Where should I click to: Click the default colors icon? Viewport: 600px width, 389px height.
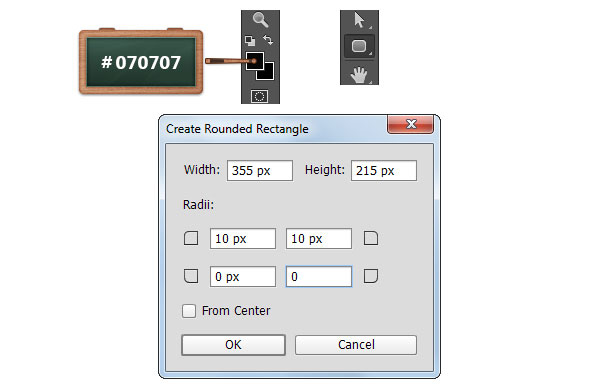[250, 40]
